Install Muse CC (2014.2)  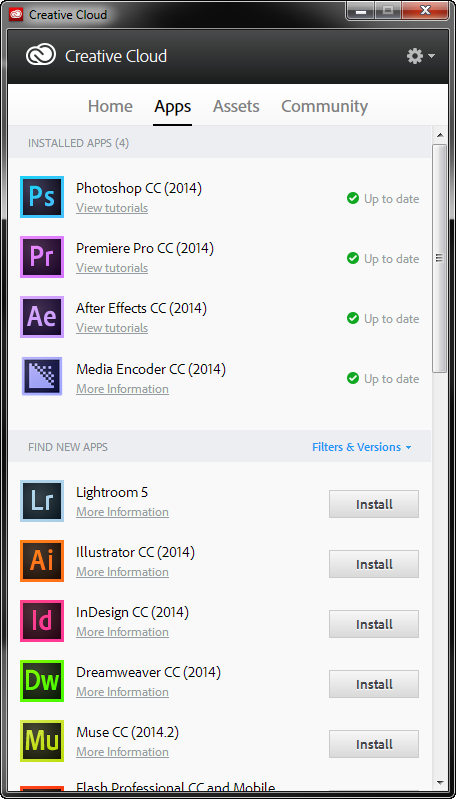(x=374, y=744)
